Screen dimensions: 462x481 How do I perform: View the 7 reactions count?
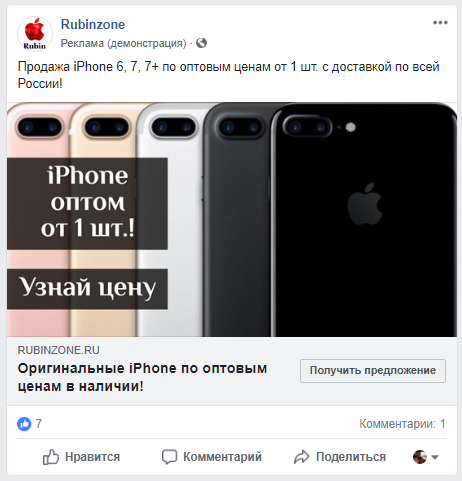39,424
